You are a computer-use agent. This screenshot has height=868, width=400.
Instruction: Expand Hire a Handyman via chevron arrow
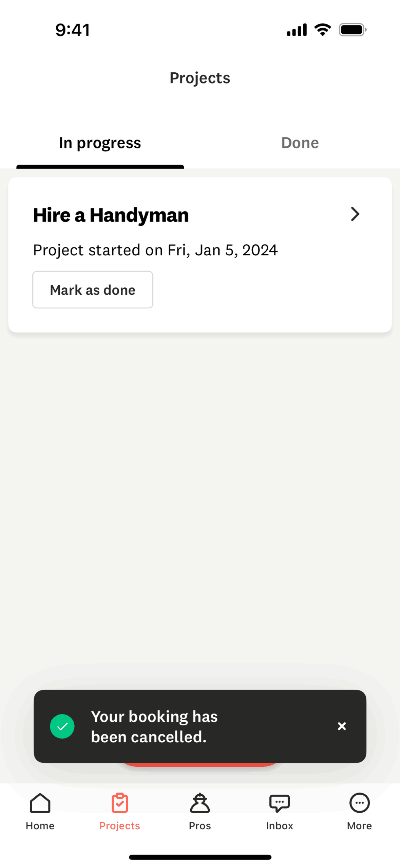tap(355, 214)
